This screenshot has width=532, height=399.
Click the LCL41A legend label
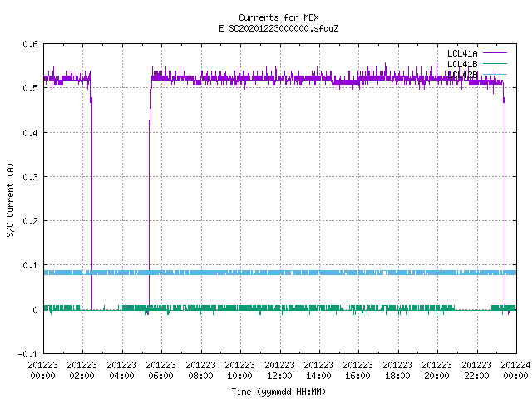click(x=462, y=53)
